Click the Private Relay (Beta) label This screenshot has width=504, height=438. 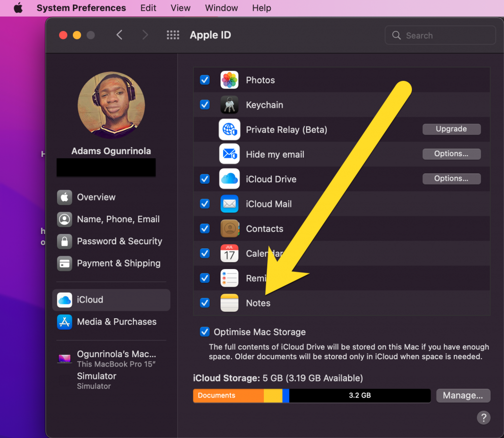pyautogui.click(x=286, y=130)
